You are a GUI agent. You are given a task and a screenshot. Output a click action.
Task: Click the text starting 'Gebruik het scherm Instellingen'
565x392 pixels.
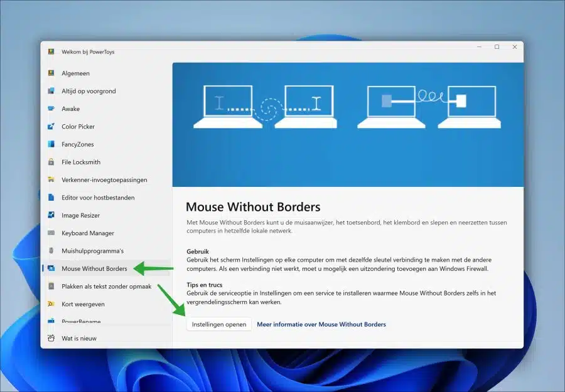(x=339, y=264)
